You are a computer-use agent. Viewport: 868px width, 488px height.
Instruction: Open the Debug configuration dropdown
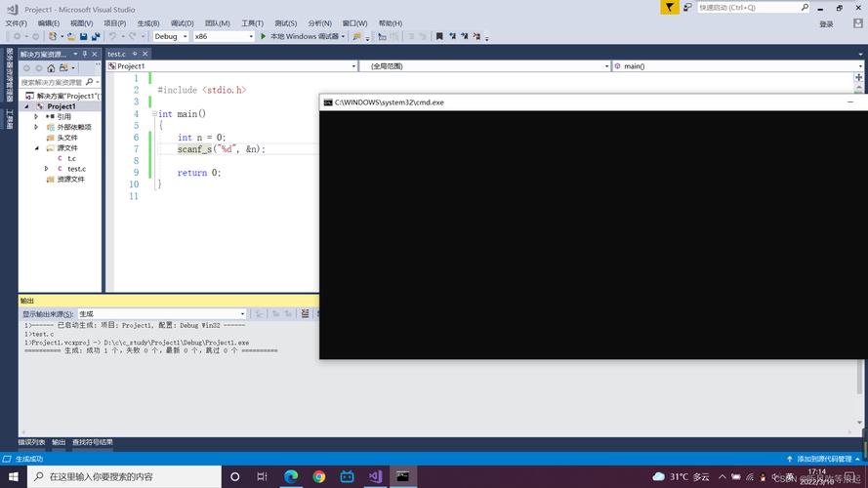coord(171,36)
